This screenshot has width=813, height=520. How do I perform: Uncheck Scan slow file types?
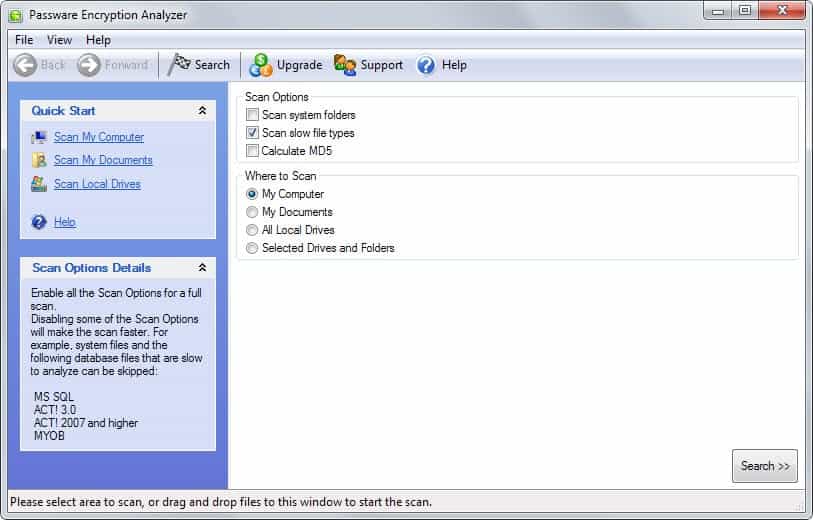click(252, 133)
